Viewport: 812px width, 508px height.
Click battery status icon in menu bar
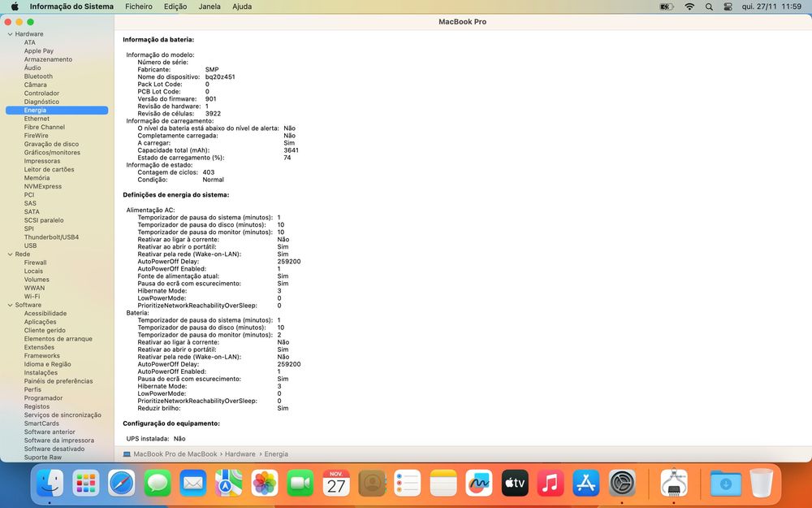pos(667,7)
